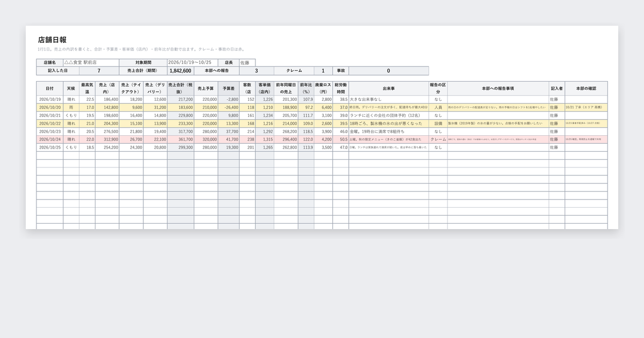Click the 店舗日報 sheet title
This screenshot has height=338, width=644.
click(52, 40)
